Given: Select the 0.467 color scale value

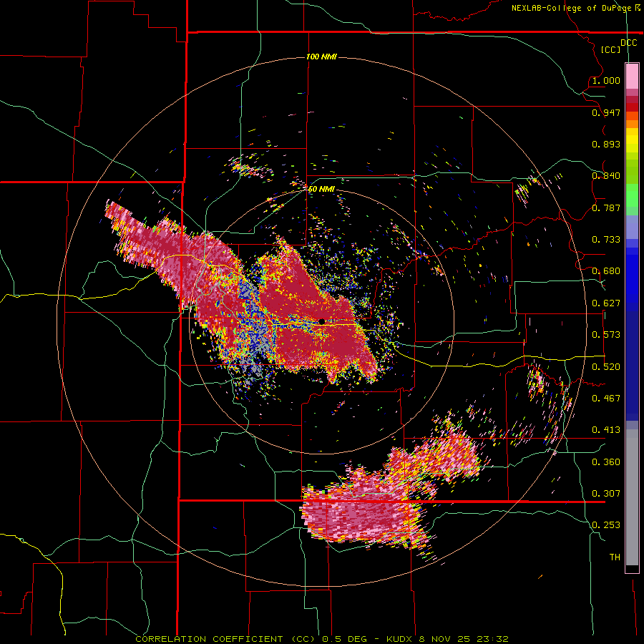Looking at the screenshot, I should [606, 399].
